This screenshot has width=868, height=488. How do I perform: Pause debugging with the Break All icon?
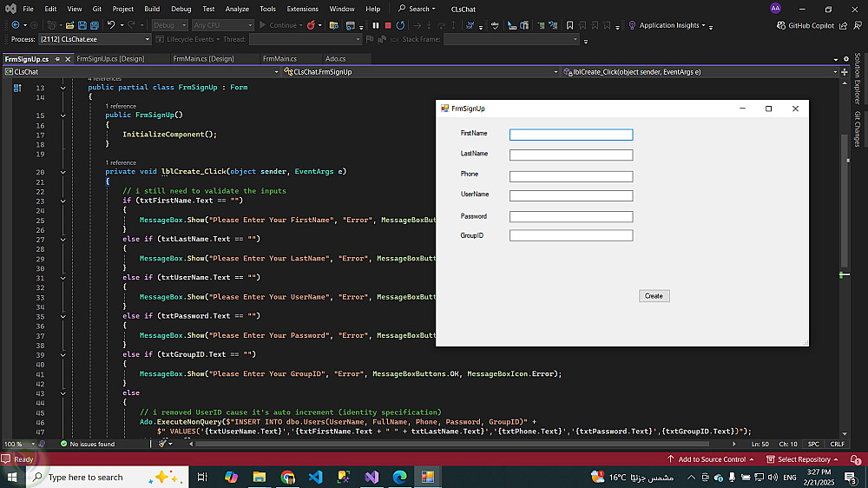(x=376, y=26)
